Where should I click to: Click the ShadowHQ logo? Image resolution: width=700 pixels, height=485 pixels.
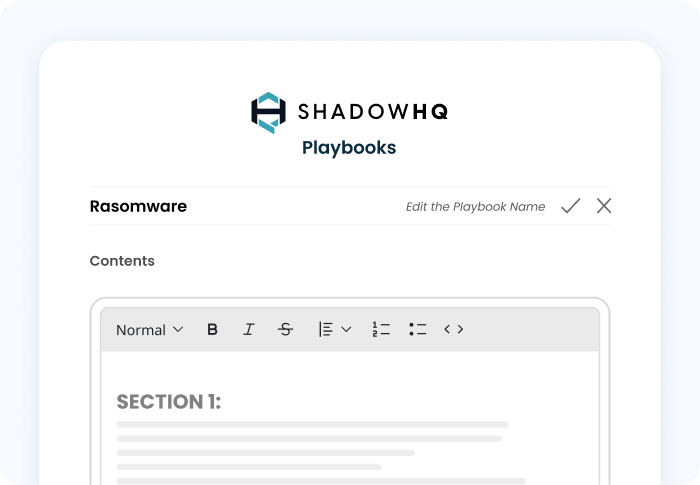pyautogui.click(x=350, y=113)
